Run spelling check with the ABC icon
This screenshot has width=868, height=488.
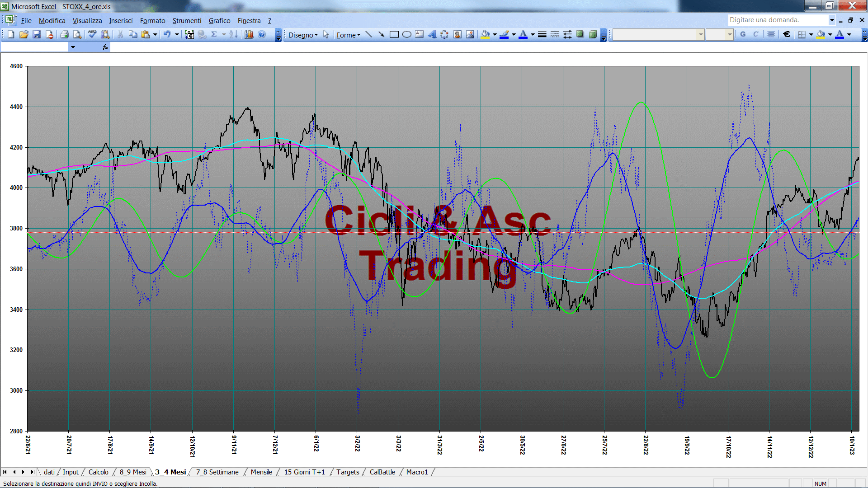pyautogui.click(x=92, y=34)
